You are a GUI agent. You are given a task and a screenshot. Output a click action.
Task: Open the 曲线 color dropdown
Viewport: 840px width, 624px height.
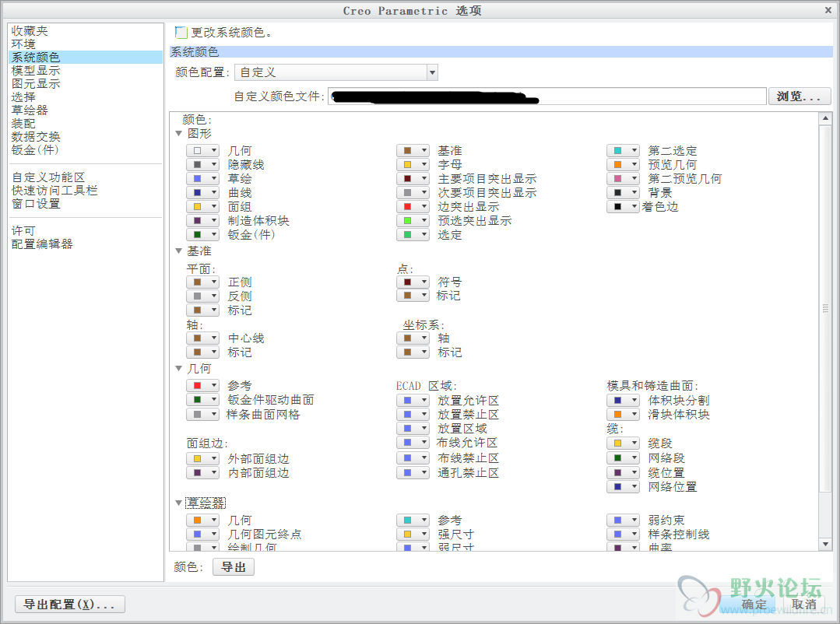(x=203, y=192)
